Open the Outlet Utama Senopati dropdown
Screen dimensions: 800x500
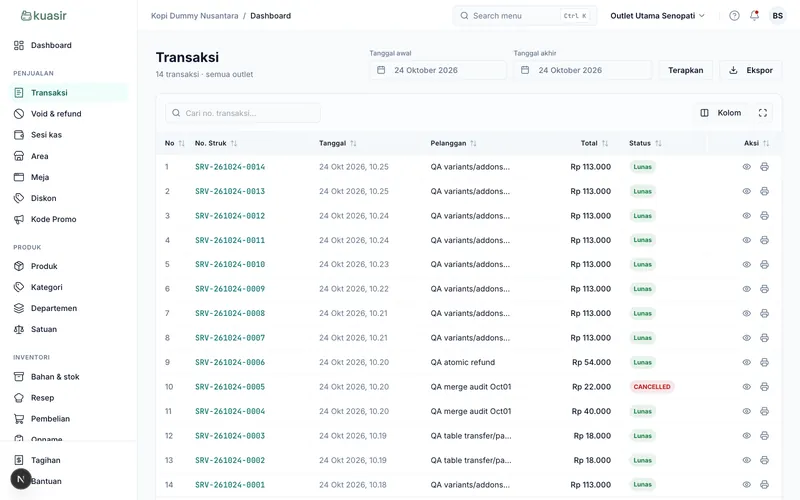coord(657,16)
